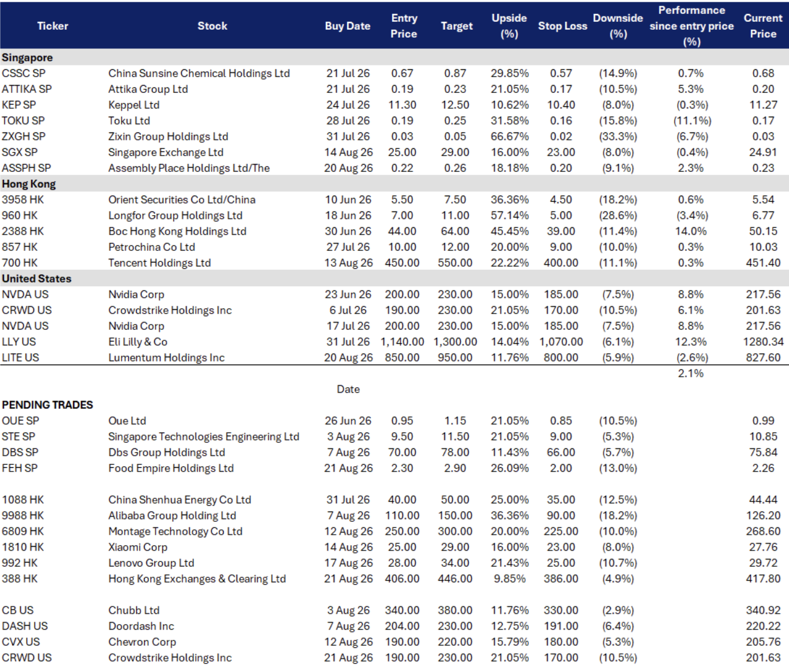Select Toku performance value (11.1%)
The width and height of the screenshot is (789, 672).
pos(692,121)
